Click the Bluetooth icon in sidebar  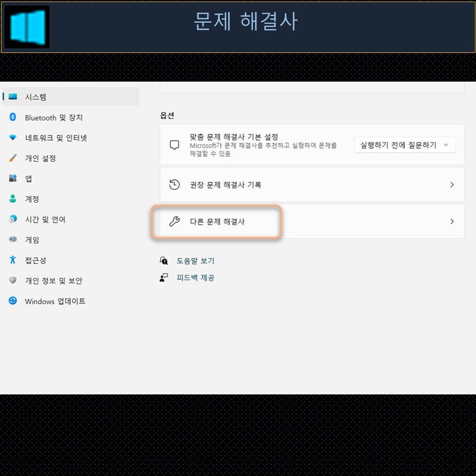tap(13, 117)
